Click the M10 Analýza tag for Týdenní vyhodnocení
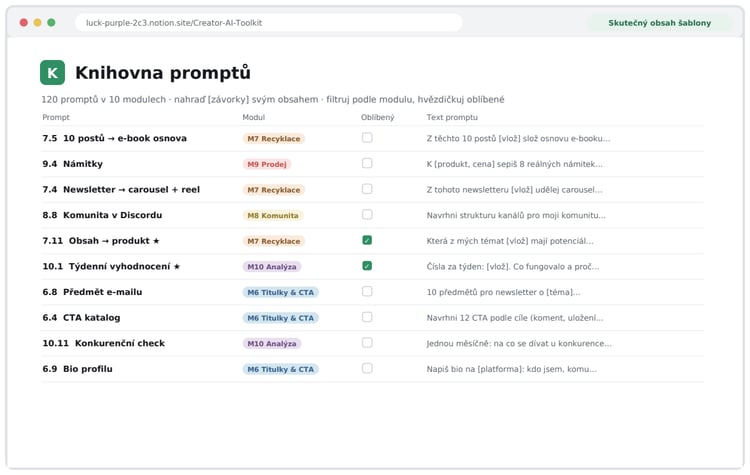750x475 pixels. pyautogui.click(x=272, y=267)
